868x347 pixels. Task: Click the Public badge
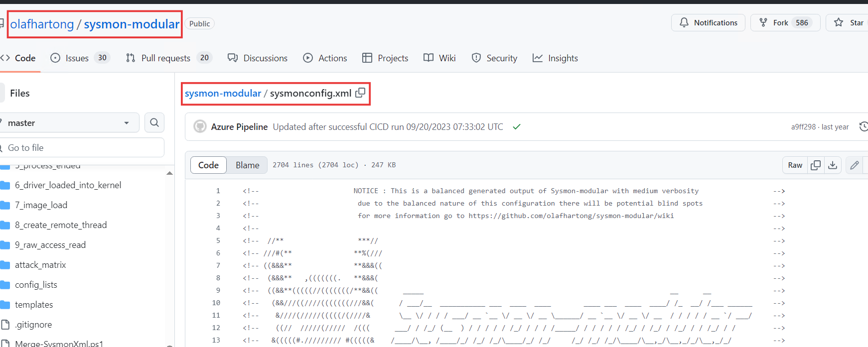point(199,24)
